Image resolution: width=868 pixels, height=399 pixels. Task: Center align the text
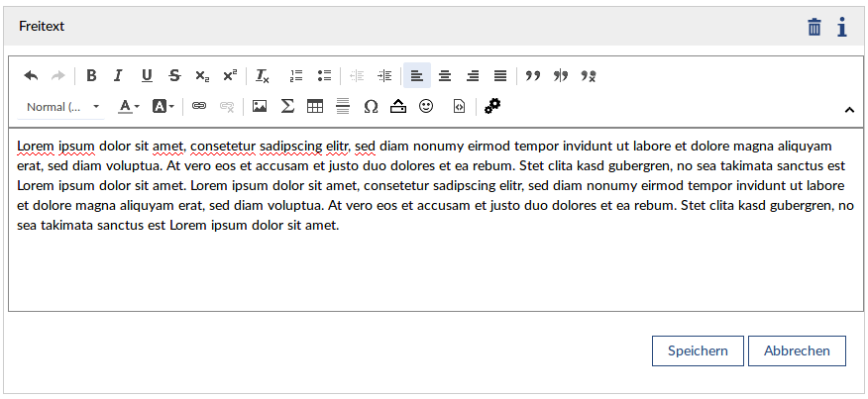click(445, 75)
